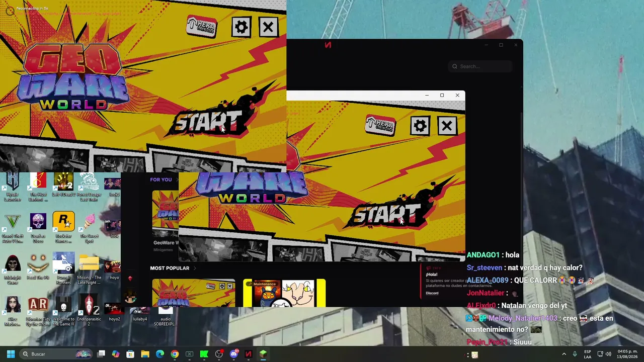
Task: Open the Forest Escape Last Train shortcut
Action: [x=89, y=187]
